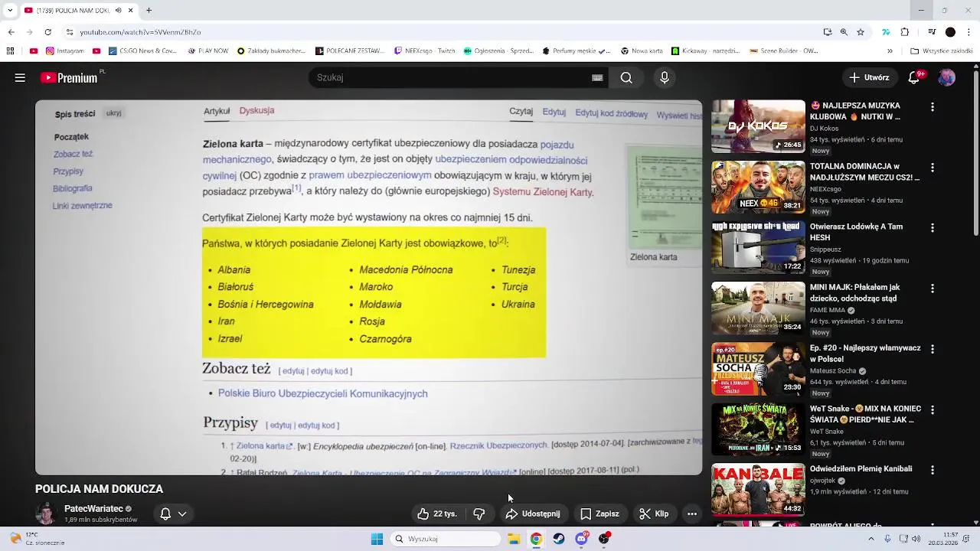Save video with Zapisz button
Viewport: 980px width, 551px height.
(x=599, y=514)
